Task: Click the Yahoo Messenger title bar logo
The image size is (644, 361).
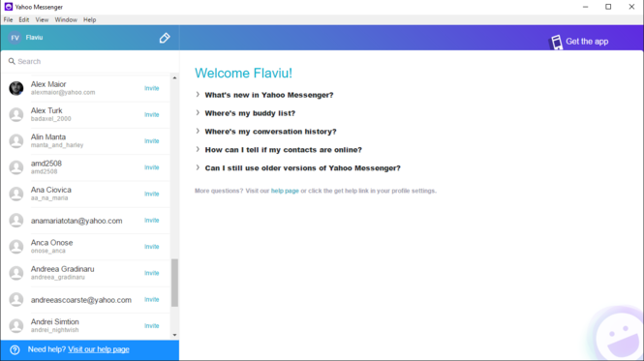Action: 8,7
